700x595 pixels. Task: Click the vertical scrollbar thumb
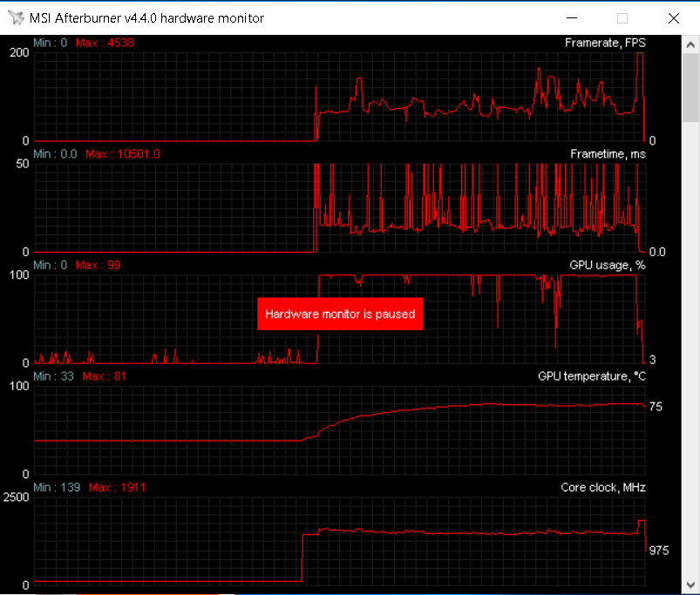[690, 87]
